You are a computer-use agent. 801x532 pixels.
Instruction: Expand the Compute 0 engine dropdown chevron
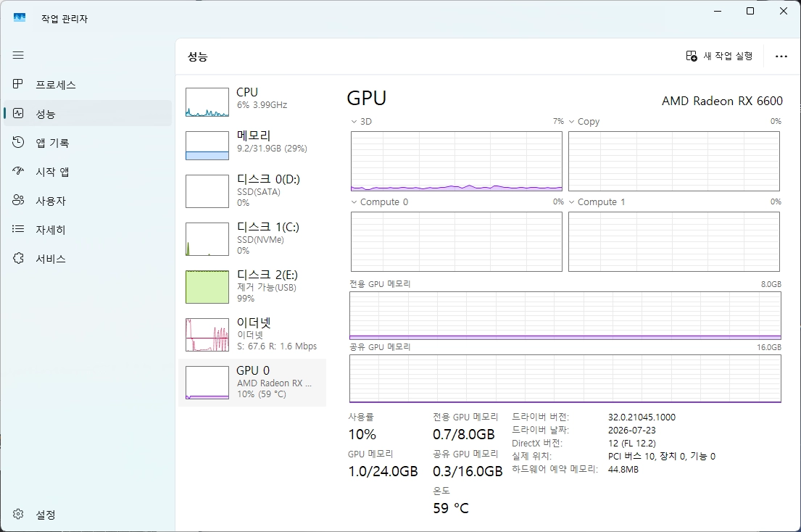pyautogui.click(x=354, y=202)
